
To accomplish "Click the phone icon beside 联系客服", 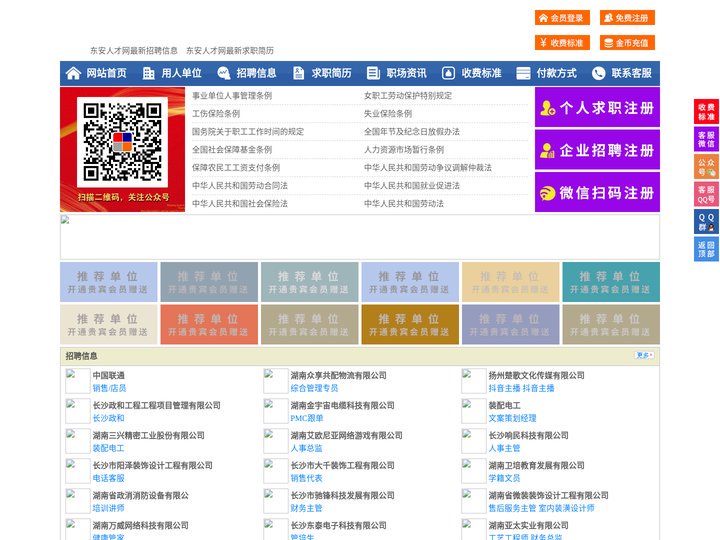I will click(598, 73).
